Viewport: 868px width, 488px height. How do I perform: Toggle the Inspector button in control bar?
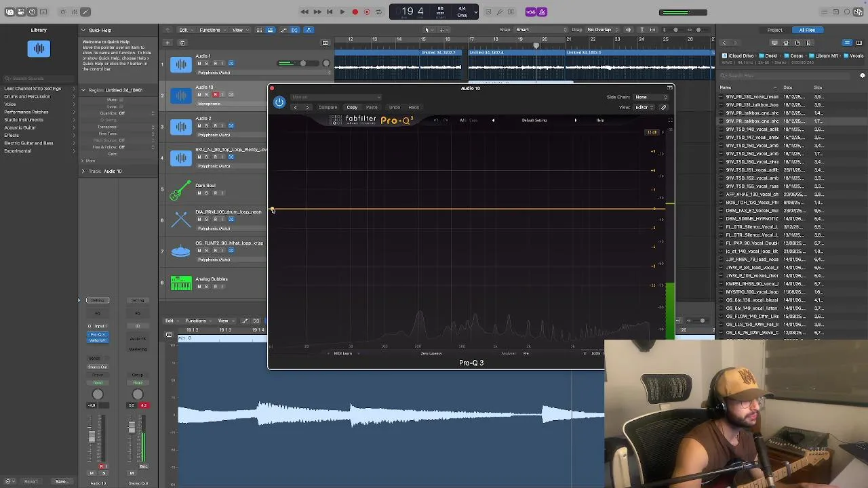click(21, 12)
